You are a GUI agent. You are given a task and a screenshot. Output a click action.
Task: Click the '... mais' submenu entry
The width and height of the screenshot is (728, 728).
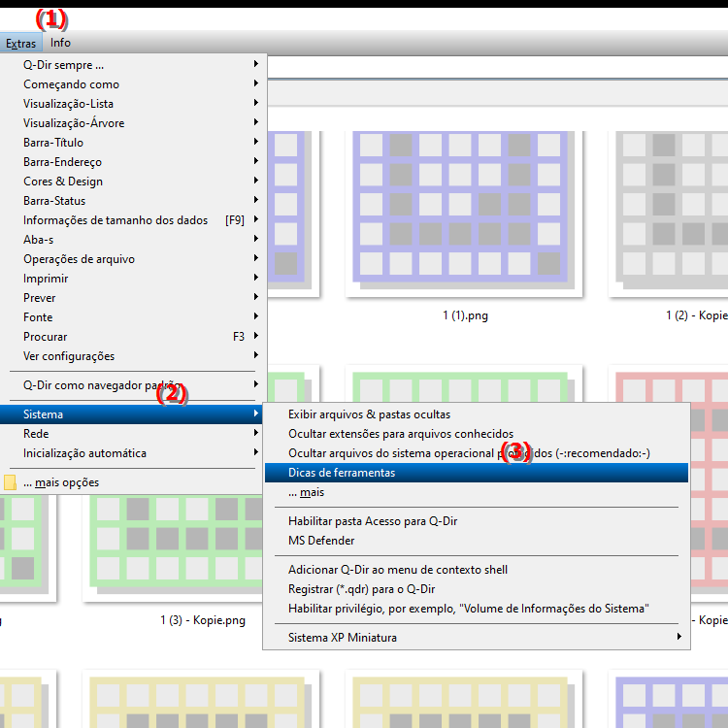click(477, 492)
